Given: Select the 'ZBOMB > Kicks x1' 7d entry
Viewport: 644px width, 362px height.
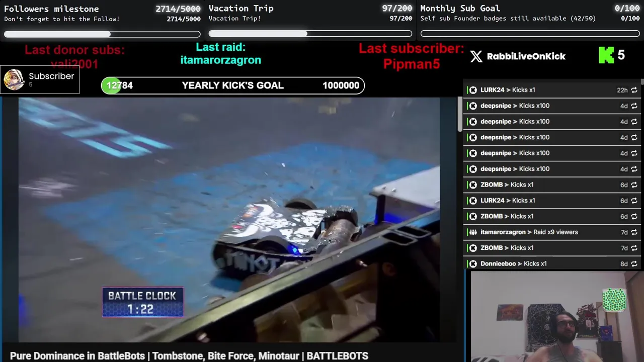Looking at the screenshot, I should pyautogui.click(x=552, y=248).
